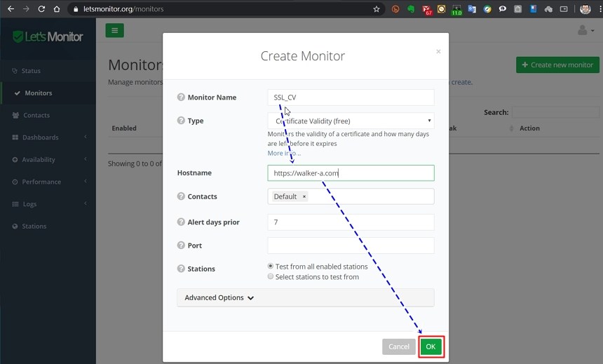Show help for Contacts field

point(181,196)
